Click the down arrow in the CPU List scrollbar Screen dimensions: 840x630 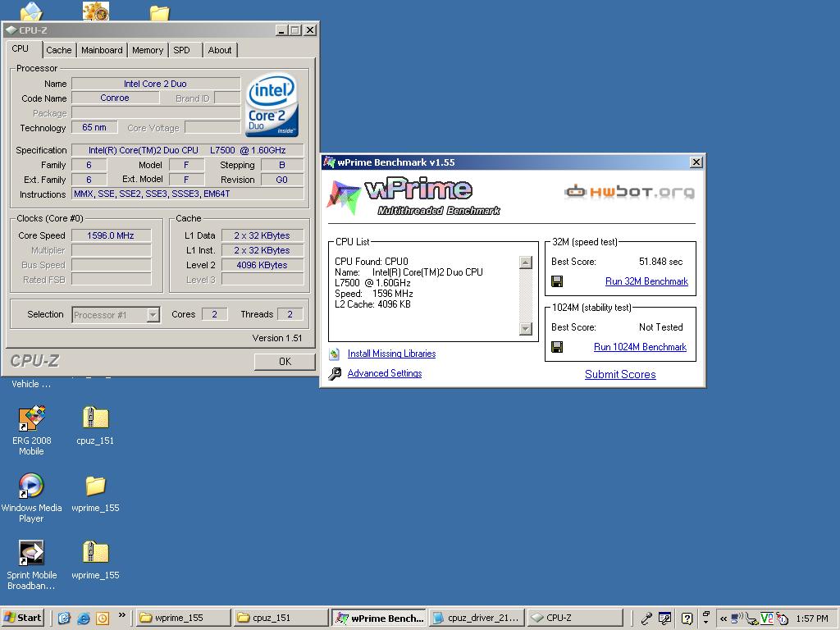coord(526,328)
